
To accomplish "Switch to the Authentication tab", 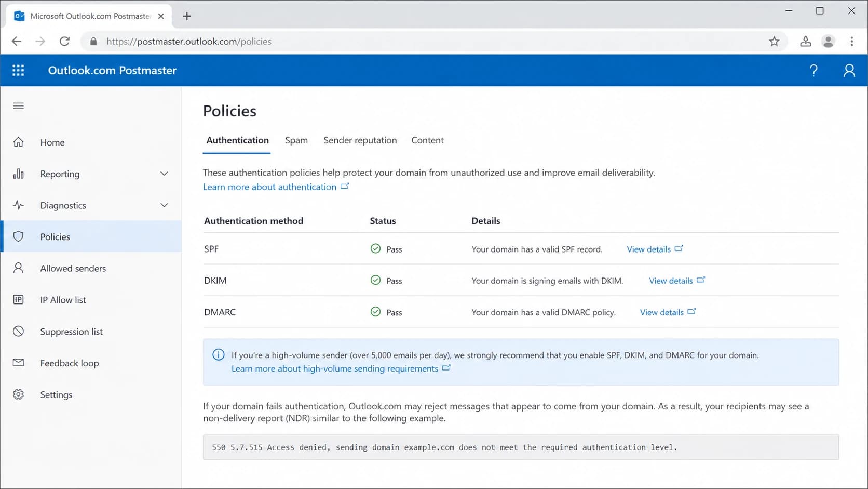I will click(x=237, y=140).
